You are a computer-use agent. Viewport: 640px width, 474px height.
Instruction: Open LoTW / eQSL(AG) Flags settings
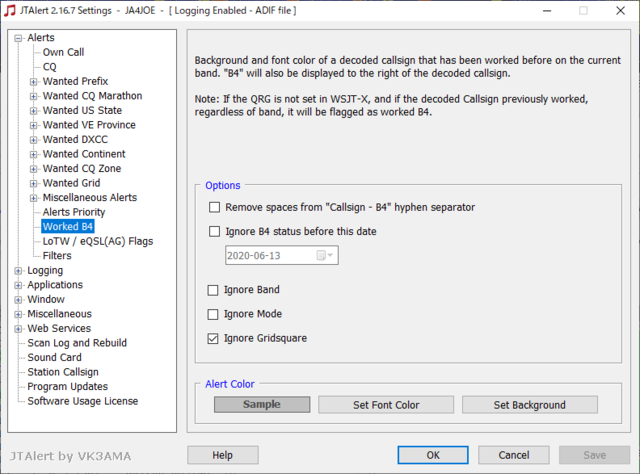tap(98, 241)
